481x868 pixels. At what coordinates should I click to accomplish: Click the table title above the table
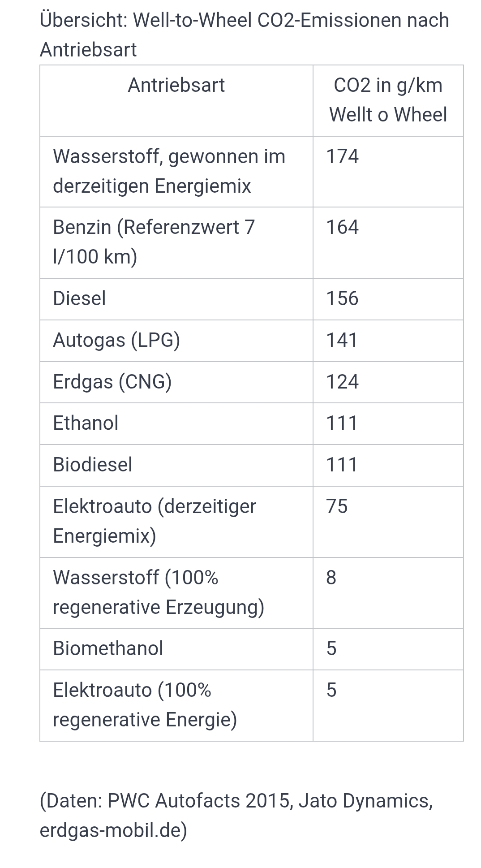pos(244,35)
